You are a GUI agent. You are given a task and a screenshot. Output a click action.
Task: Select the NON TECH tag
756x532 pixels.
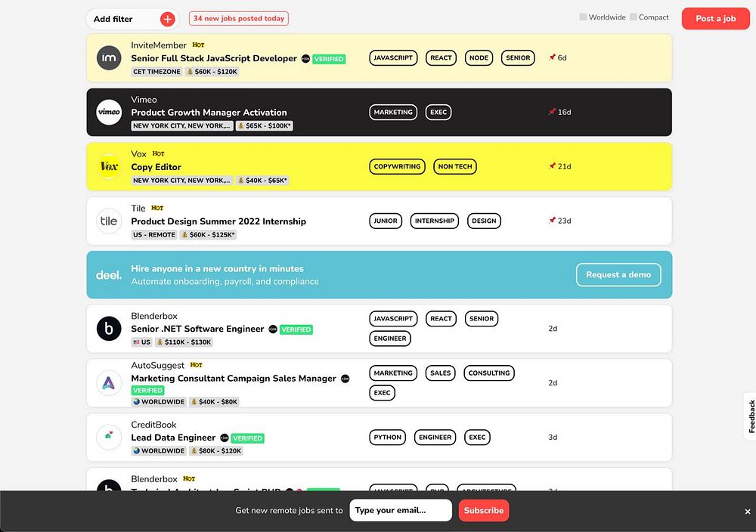tap(455, 167)
